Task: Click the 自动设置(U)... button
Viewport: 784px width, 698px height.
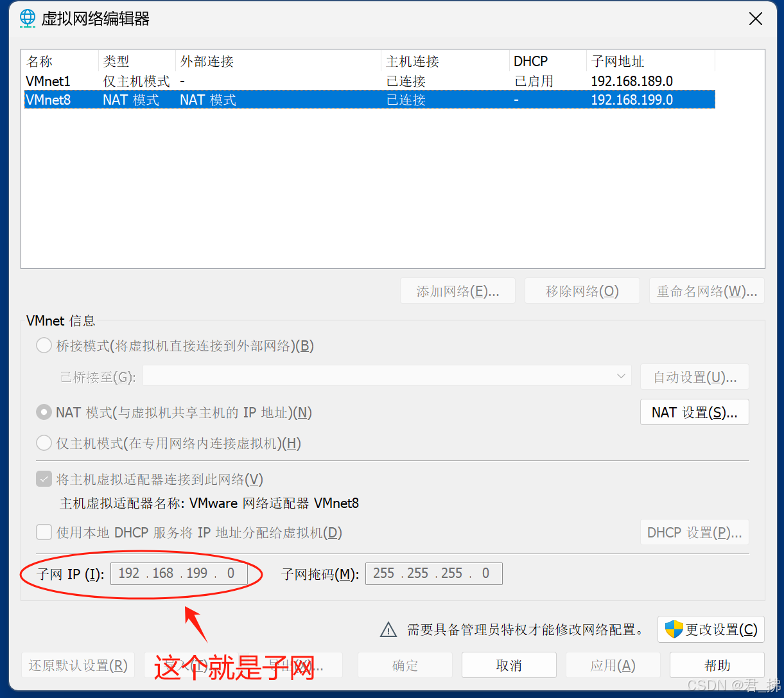Action: click(695, 377)
